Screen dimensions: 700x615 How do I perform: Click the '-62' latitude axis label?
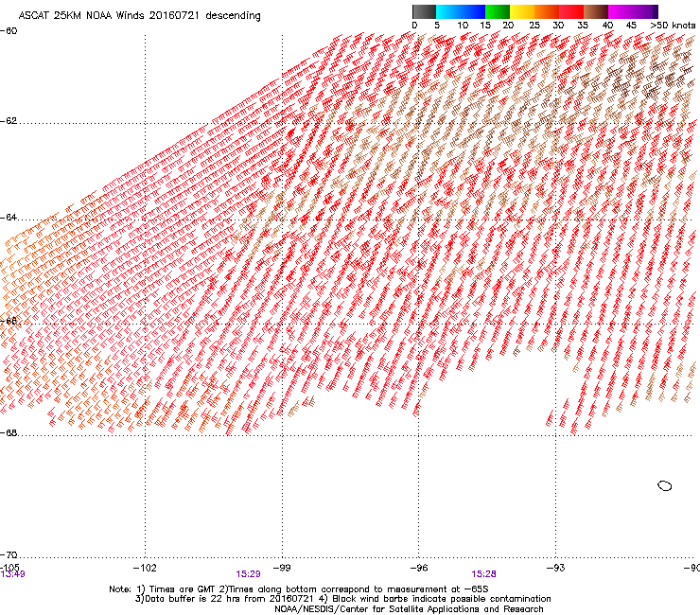coord(9,121)
